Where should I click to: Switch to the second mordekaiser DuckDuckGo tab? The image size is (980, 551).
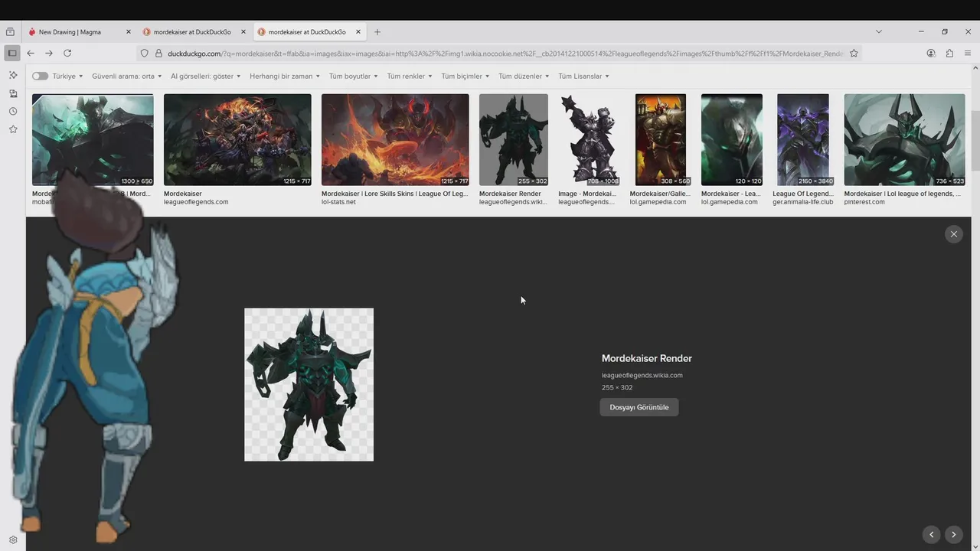[x=192, y=32]
